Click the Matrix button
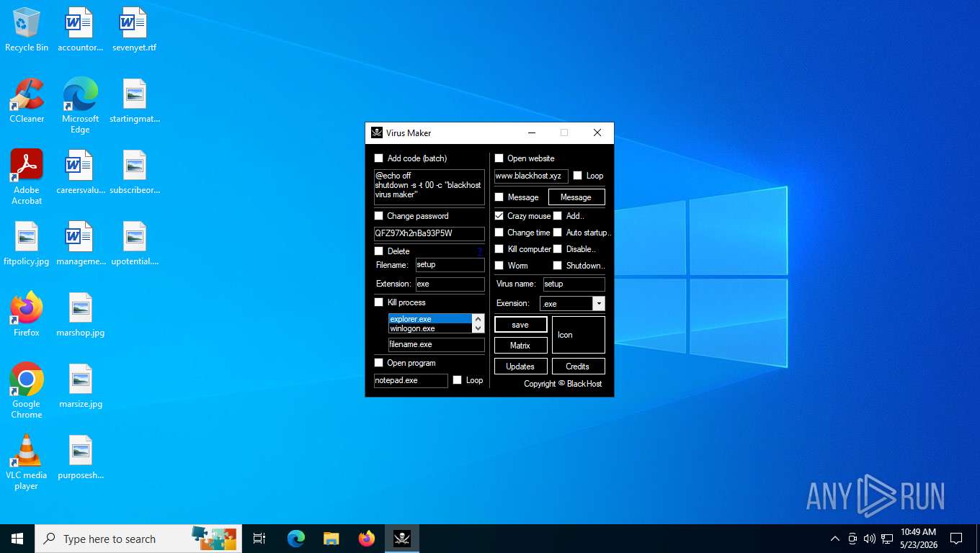 coord(520,346)
